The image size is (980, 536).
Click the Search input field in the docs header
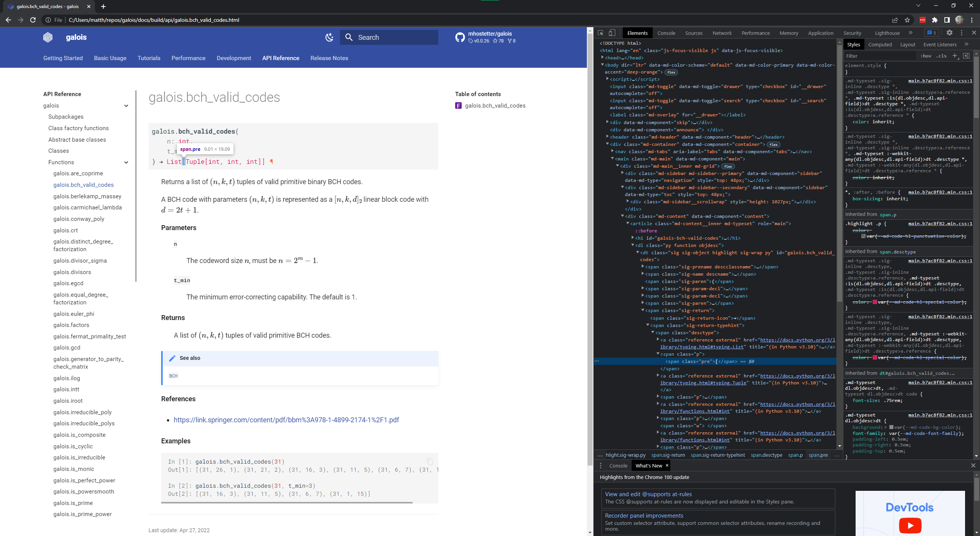coord(389,37)
